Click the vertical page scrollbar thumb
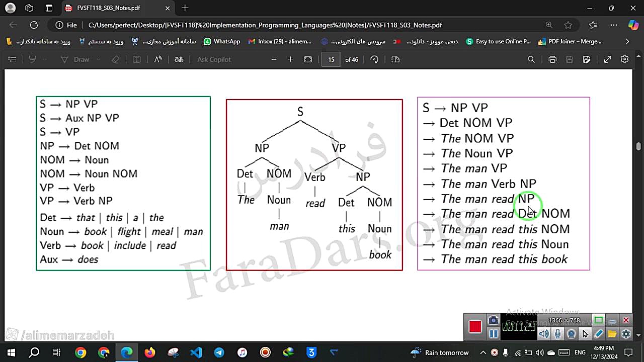 coord(638,146)
